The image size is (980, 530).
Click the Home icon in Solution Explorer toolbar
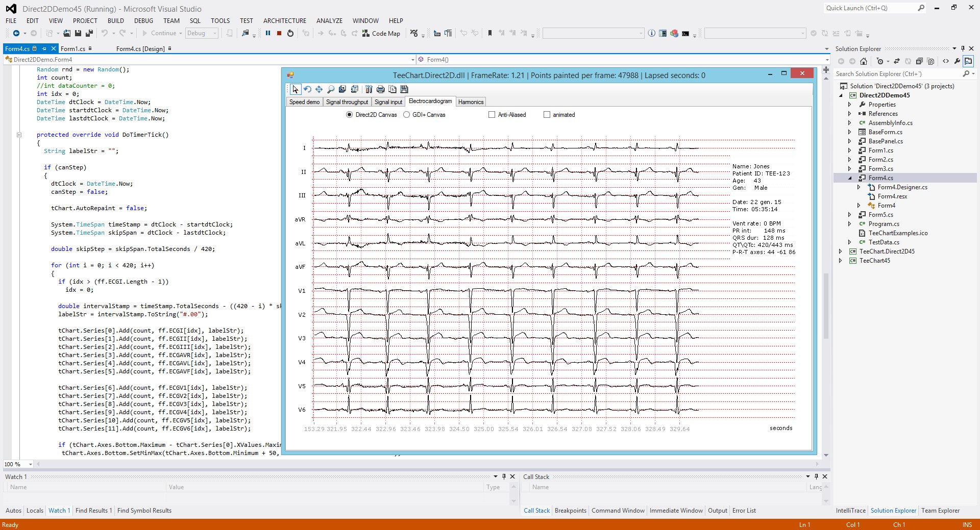tap(864, 61)
